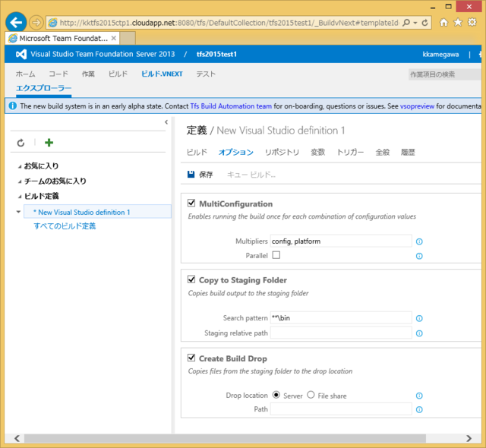Click the Search pattern input field
Screen dimensions: 486x448
(x=341, y=318)
